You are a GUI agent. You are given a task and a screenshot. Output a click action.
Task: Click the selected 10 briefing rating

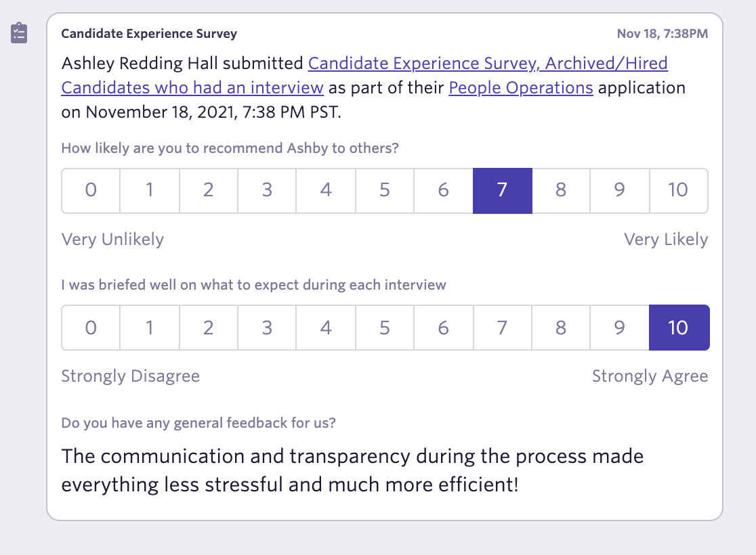click(x=679, y=328)
